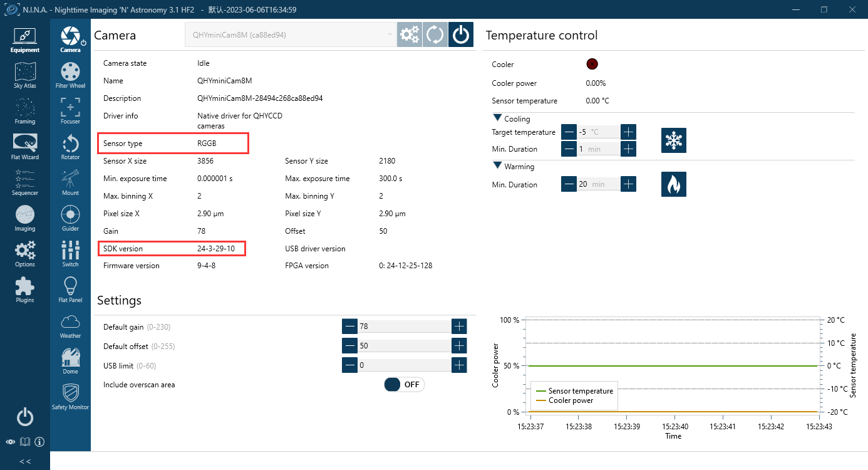
Task: Open the documentation book icon
Action: tap(24, 442)
